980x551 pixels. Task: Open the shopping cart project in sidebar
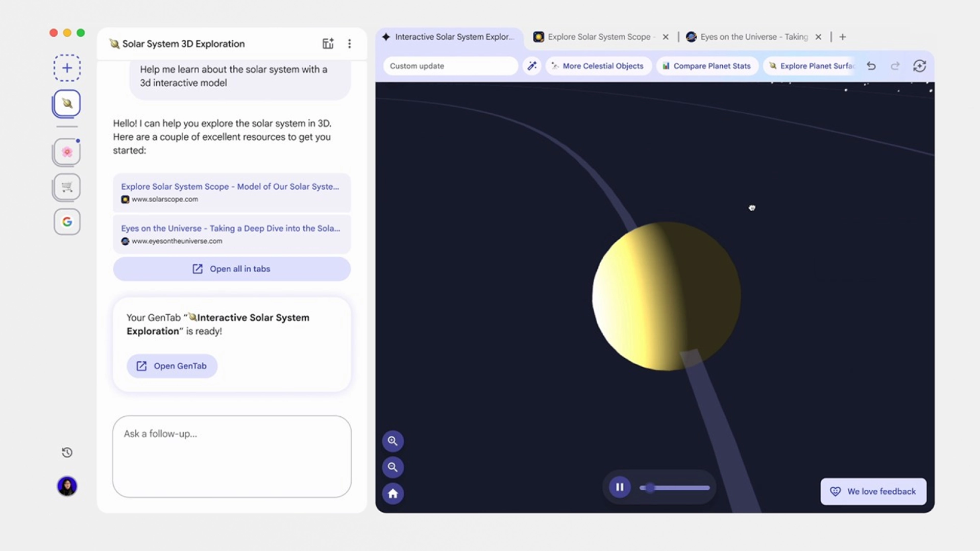(x=67, y=187)
